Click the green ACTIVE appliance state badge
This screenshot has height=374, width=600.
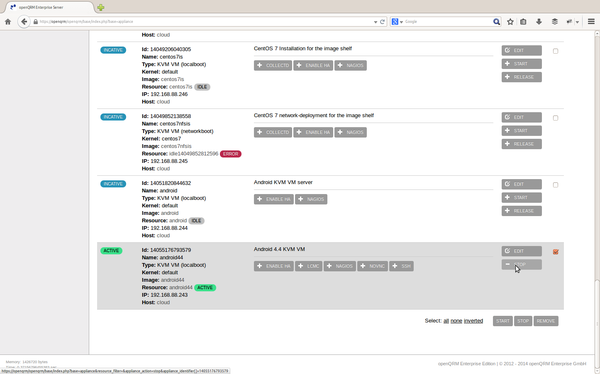(111, 251)
